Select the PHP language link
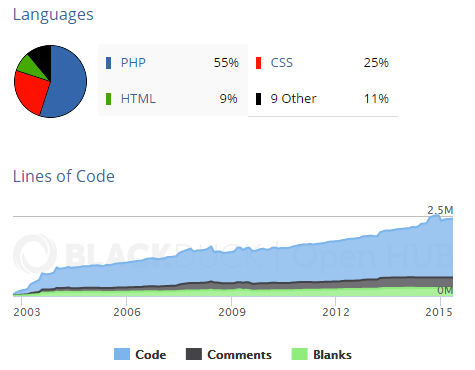The image size is (475, 370). [133, 63]
